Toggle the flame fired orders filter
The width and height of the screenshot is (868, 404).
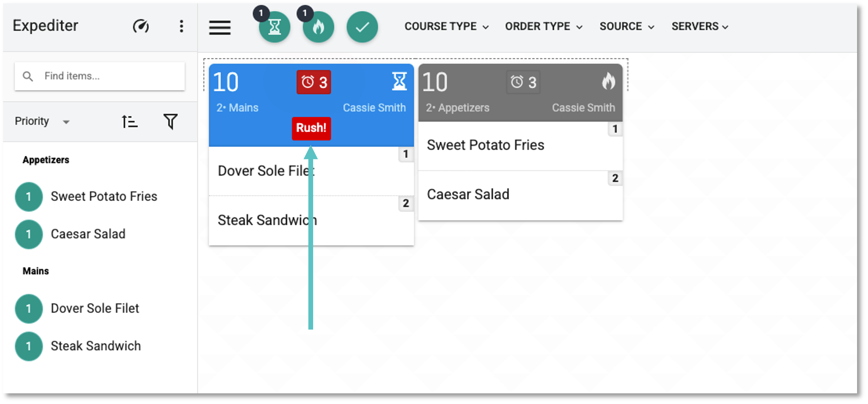(318, 27)
